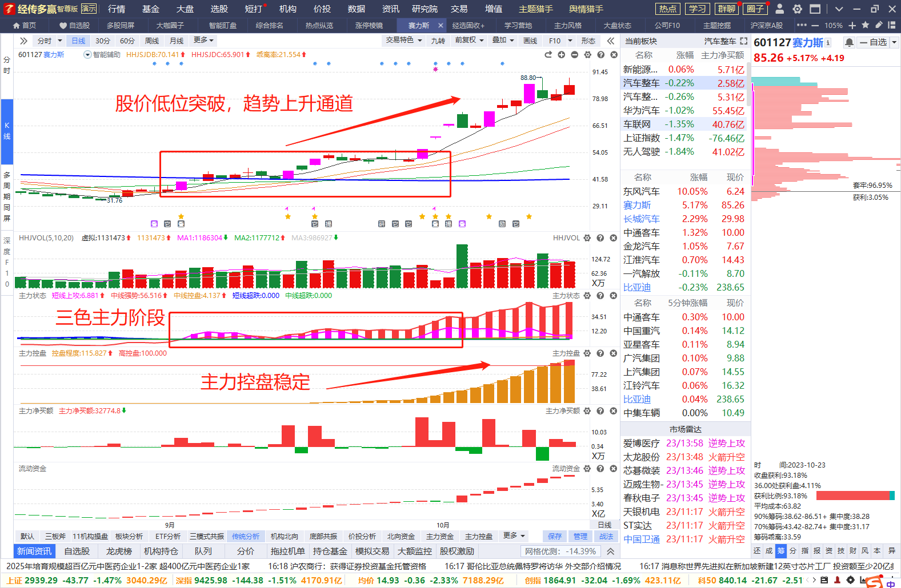Click the window layout icon in the title bar
Screen dimensions: 901x588
[815, 9]
